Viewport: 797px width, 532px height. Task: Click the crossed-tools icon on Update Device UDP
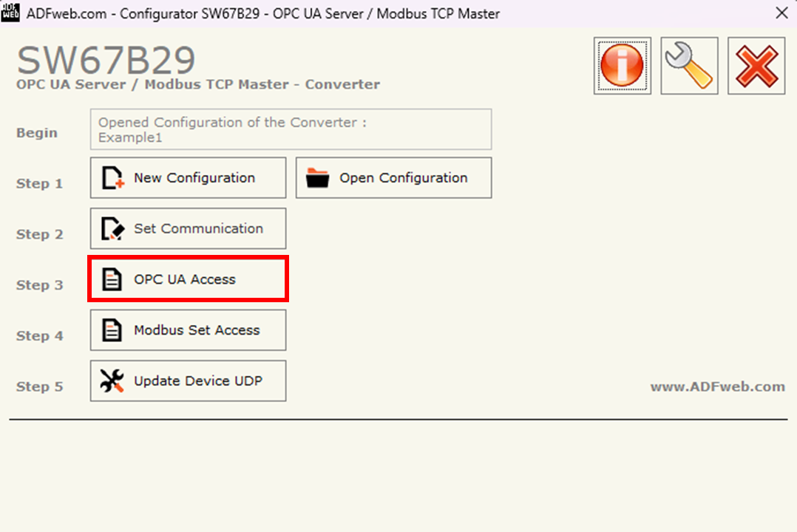112,381
